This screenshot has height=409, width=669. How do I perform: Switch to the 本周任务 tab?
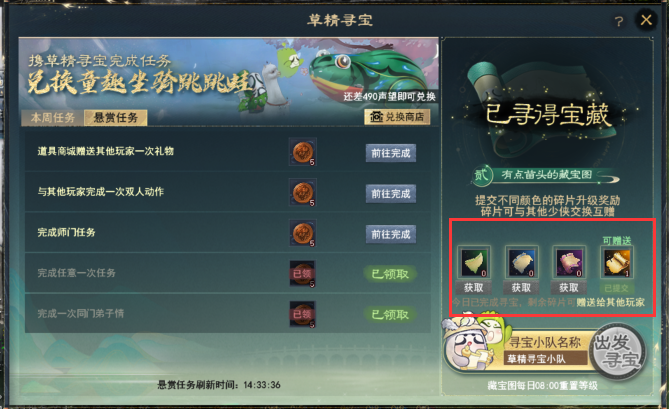(52, 118)
